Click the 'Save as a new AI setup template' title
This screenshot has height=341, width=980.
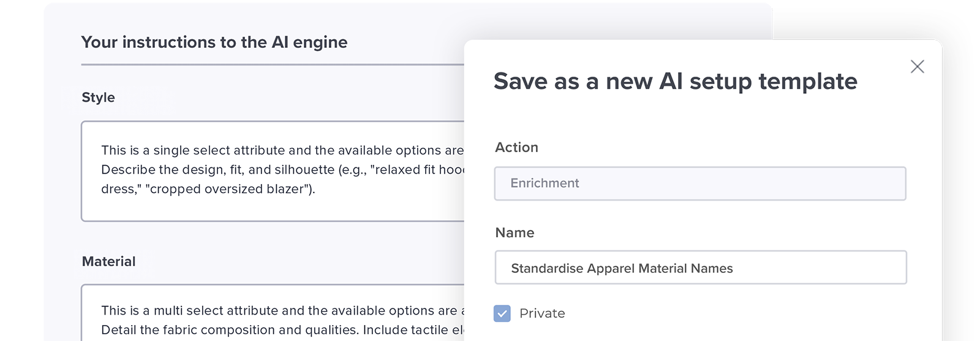pyautogui.click(x=675, y=82)
